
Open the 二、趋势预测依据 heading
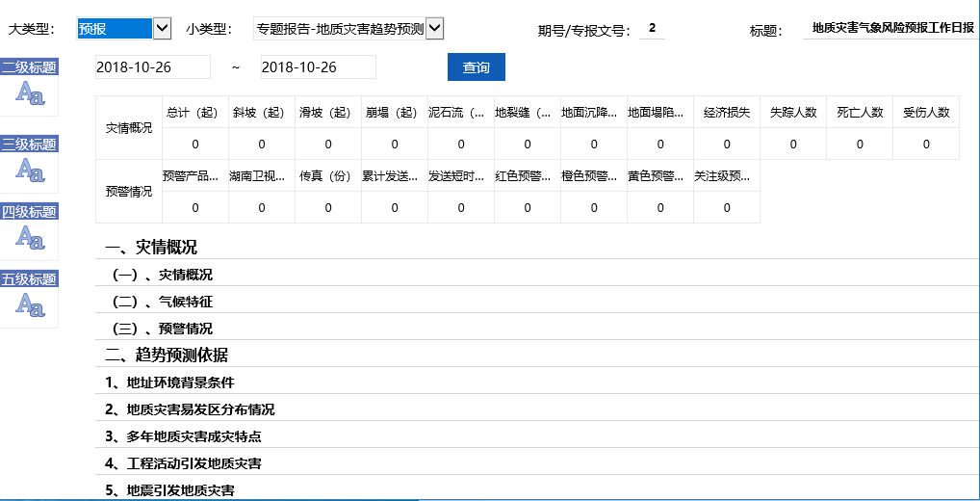tap(167, 355)
